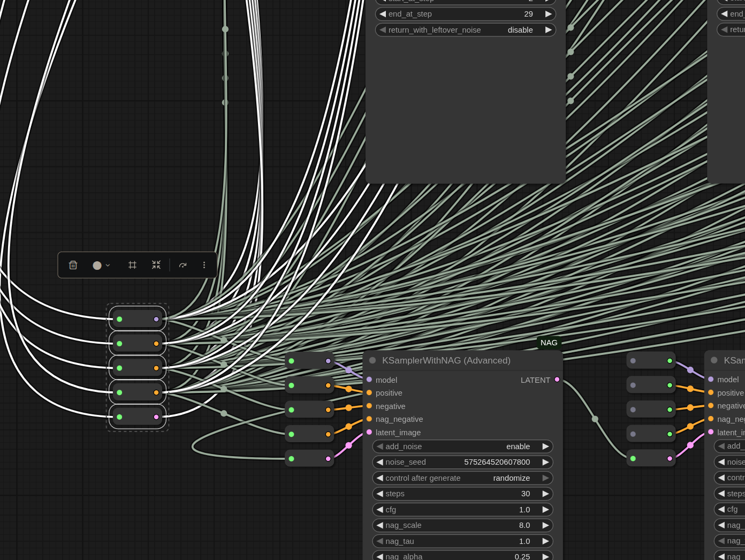
Task: Open more options via the three-dot icon
Action: [x=204, y=265]
